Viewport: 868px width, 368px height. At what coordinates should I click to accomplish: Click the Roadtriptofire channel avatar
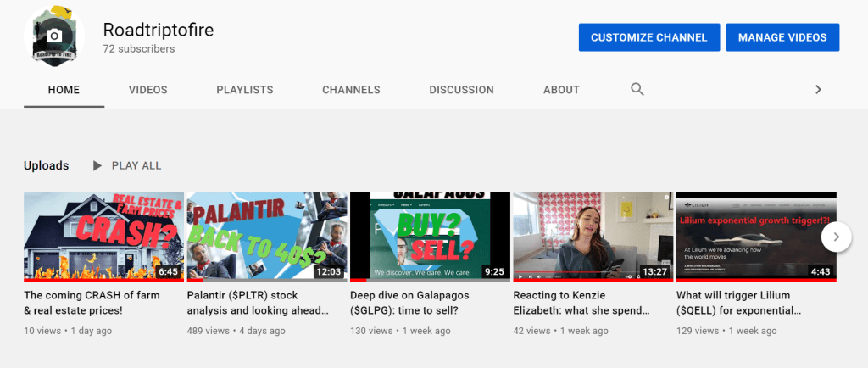tap(54, 36)
